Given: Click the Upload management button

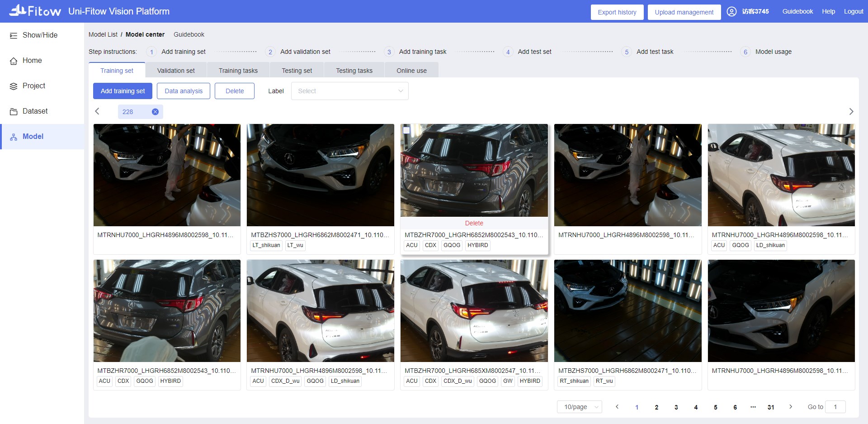Looking at the screenshot, I should tap(684, 12).
